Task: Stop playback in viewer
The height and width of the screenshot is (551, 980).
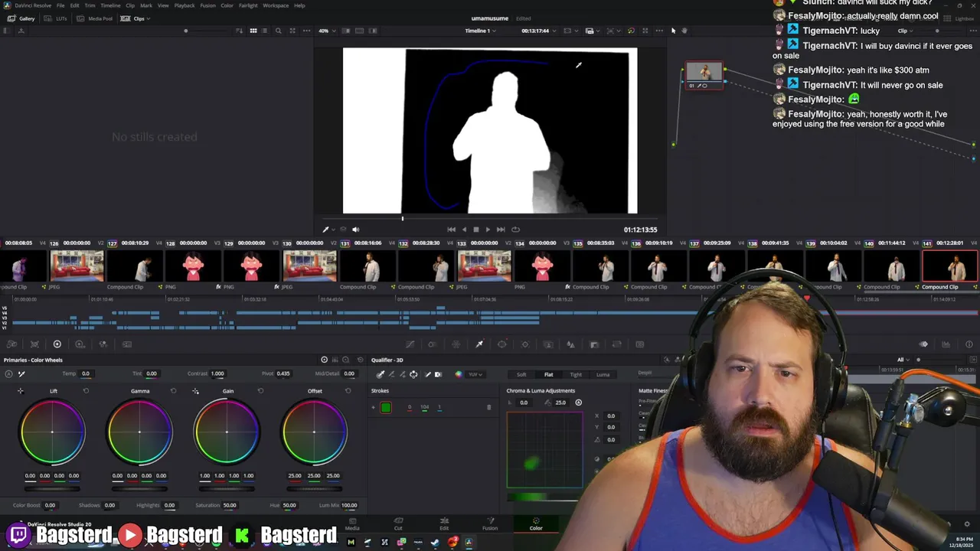Action: coord(475,230)
